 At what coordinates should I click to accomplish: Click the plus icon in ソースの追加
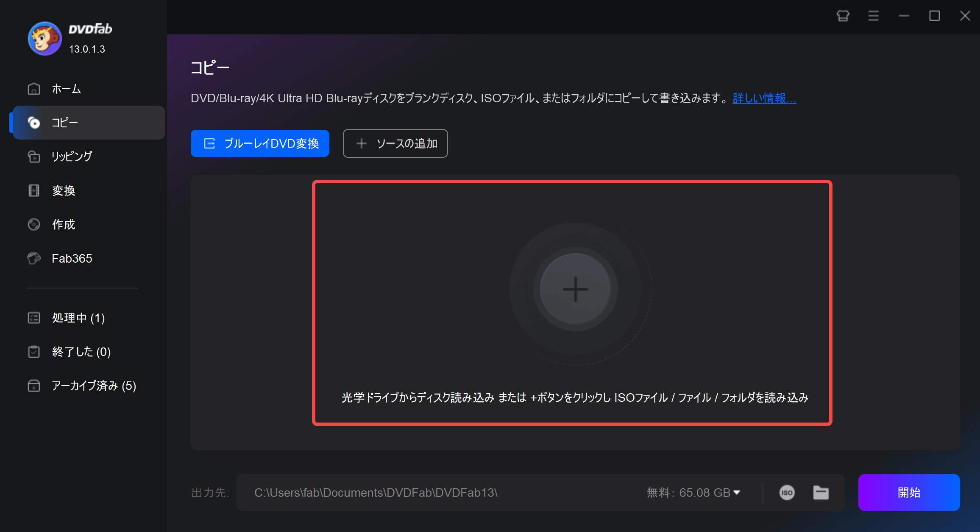[361, 143]
